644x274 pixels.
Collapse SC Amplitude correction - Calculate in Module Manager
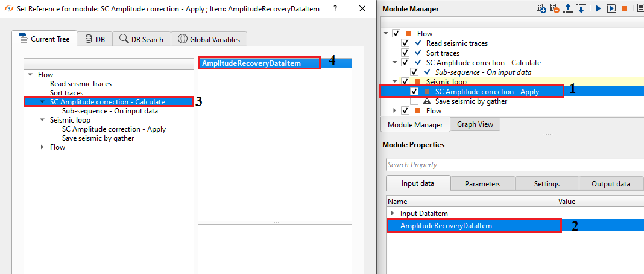point(395,62)
